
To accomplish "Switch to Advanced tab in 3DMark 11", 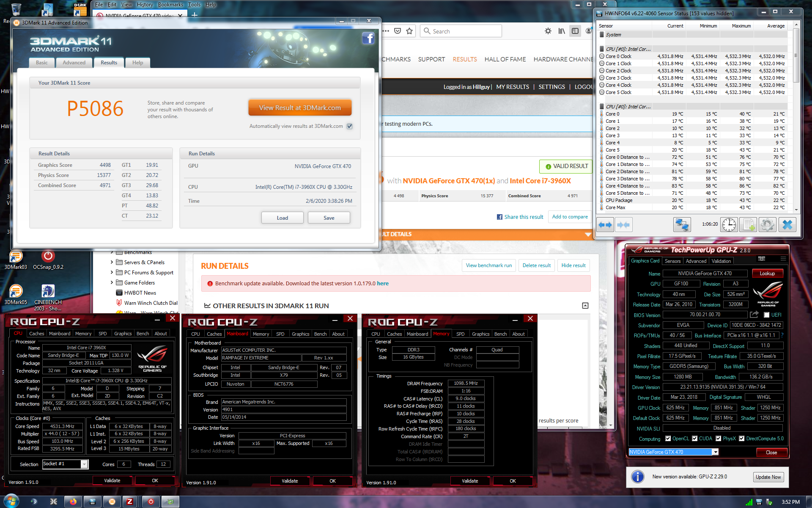I will (74, 63).
